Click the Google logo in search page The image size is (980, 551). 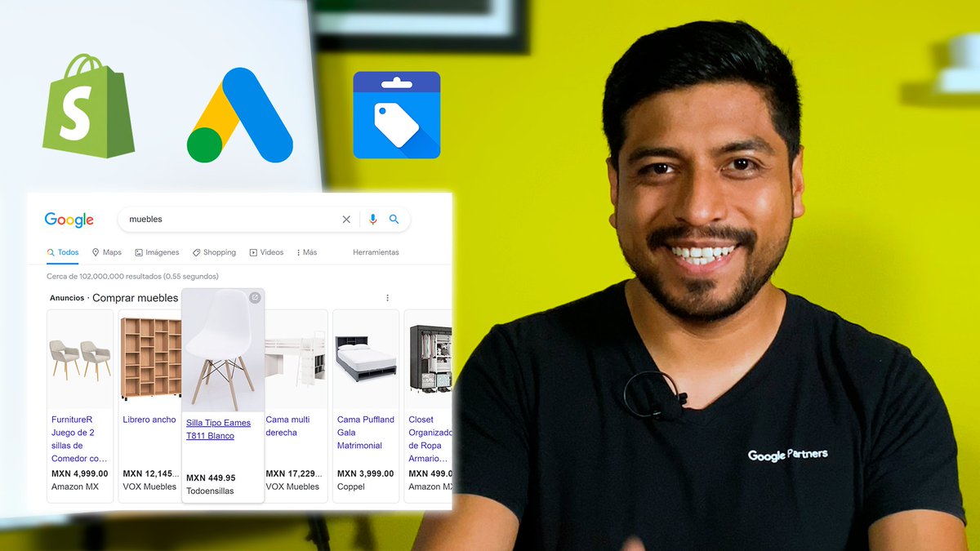69,220
